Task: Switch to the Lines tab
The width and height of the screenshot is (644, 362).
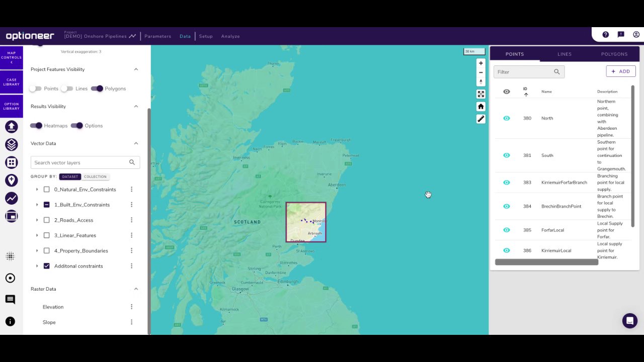Action: coord(564,54)
